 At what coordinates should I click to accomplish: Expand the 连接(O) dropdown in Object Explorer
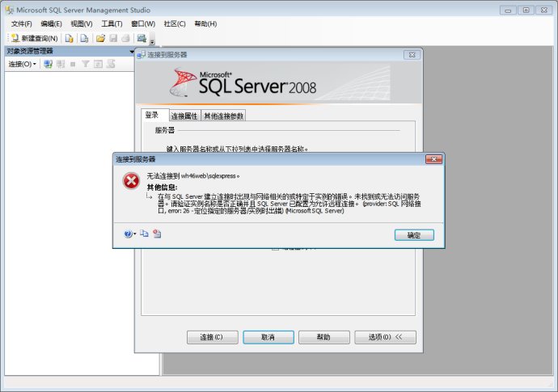[23, 64]
